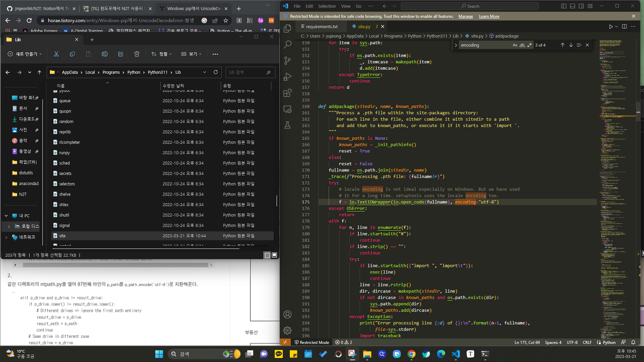
Task: Click VS Code command center Search box
Action: tap(469, 6)
